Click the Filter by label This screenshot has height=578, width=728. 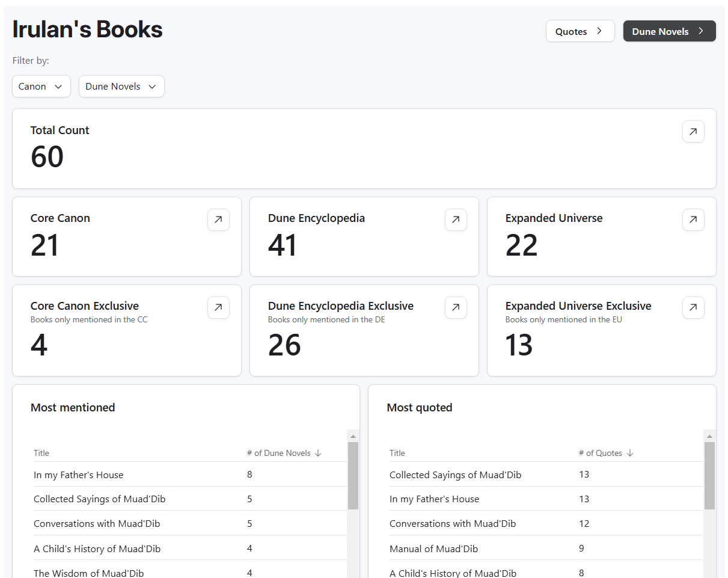pos(31,60)
